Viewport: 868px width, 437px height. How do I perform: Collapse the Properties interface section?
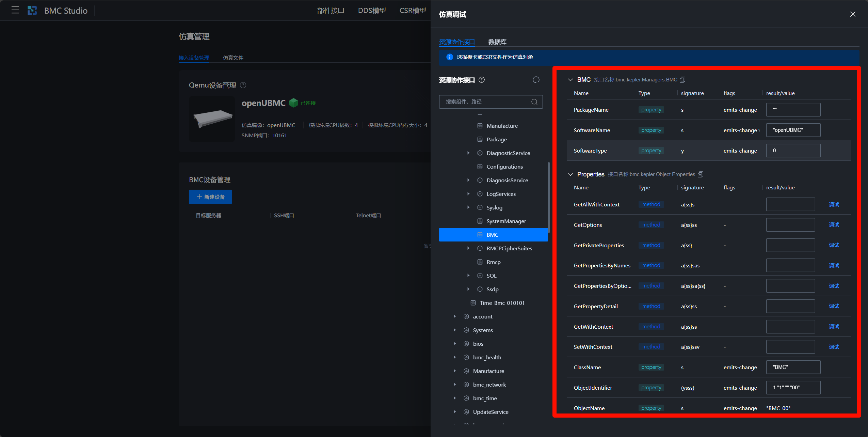pyautogui.click(x=570, y=174)
